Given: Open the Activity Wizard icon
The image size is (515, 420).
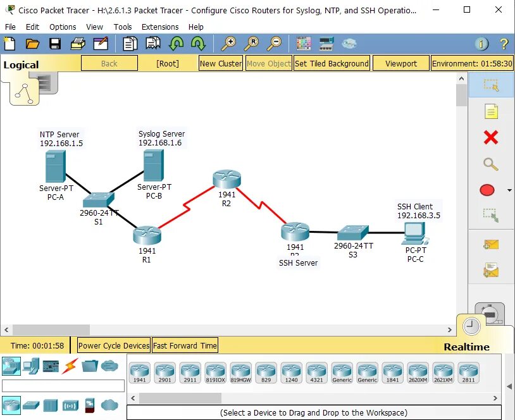Looking at the screenshot, I should pyautogui.click(x=101, y=44).
